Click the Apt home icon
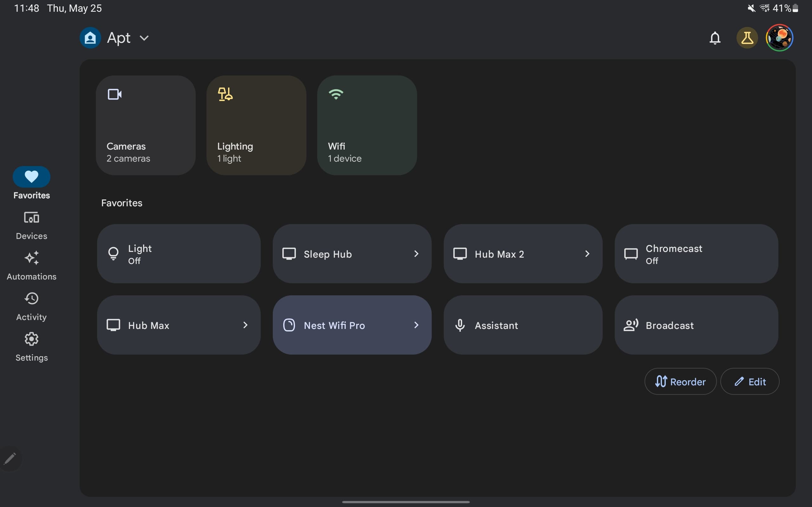The height and width of the screenshot is (507, 812). pyautogui.click(x=90, y=38)
